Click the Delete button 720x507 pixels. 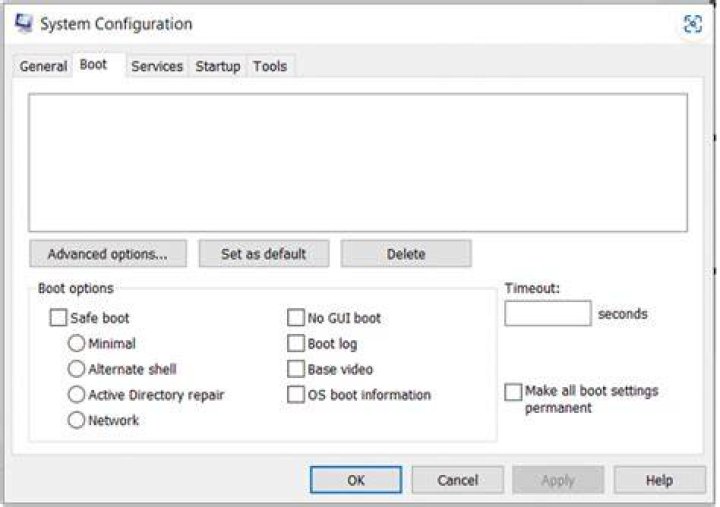click(406, 254)
